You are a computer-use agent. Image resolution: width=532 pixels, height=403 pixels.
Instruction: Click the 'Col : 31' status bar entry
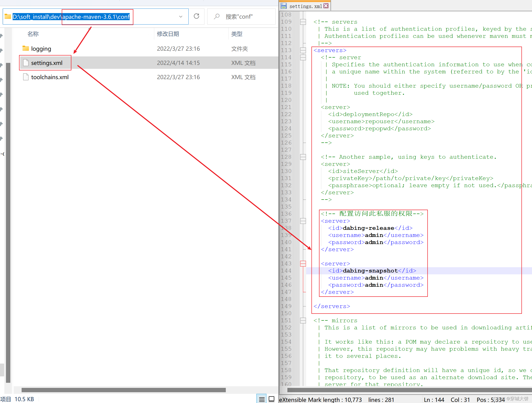coord(460,399)
